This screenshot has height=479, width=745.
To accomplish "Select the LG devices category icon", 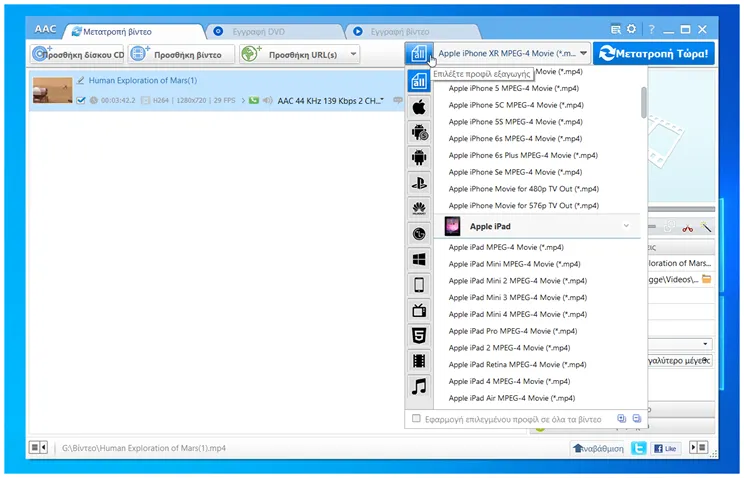I will coord(419,234).
